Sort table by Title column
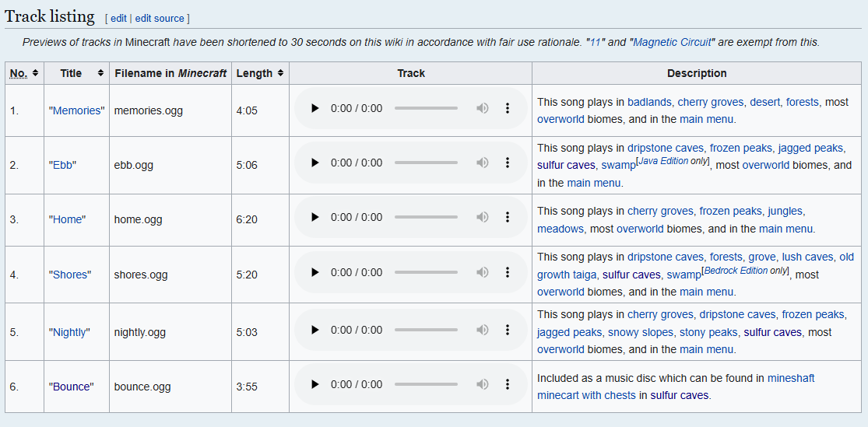 [x=76, y=73]
